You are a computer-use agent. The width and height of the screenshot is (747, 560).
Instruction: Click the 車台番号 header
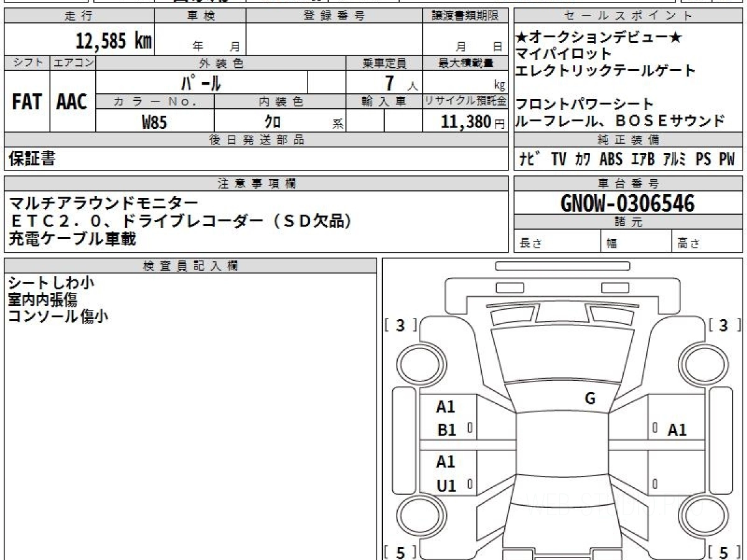[x=629, y=184]
